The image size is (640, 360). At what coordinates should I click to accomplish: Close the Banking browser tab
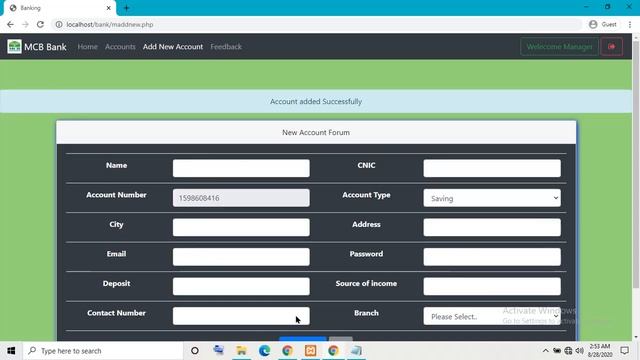point(109,8)
